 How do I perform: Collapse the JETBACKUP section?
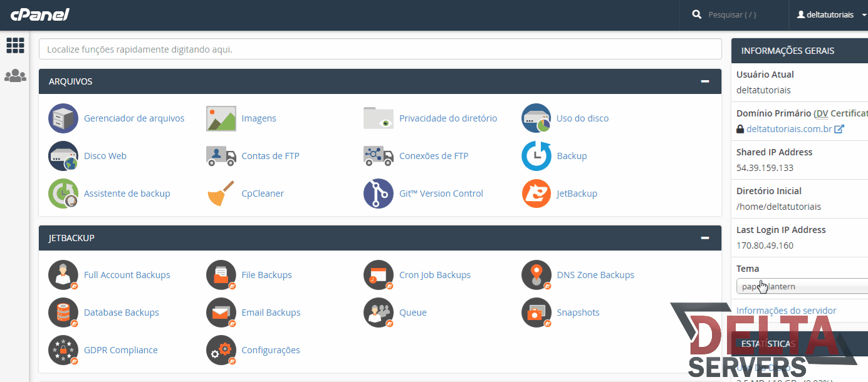(x=705, y=238)
